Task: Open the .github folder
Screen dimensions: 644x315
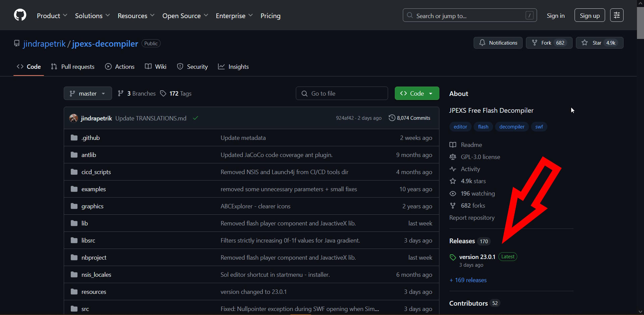Action: coord(91,138)
